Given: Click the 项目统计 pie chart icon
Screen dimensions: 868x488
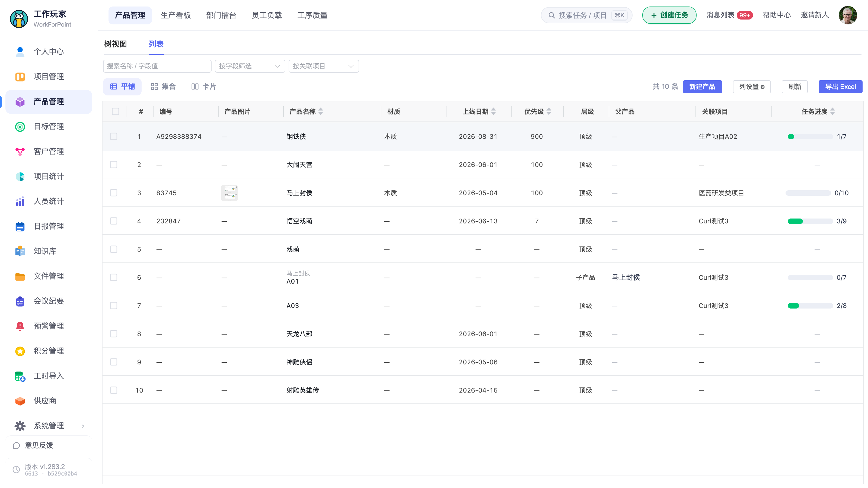Looking at the screenshot, I should [20, 176].
